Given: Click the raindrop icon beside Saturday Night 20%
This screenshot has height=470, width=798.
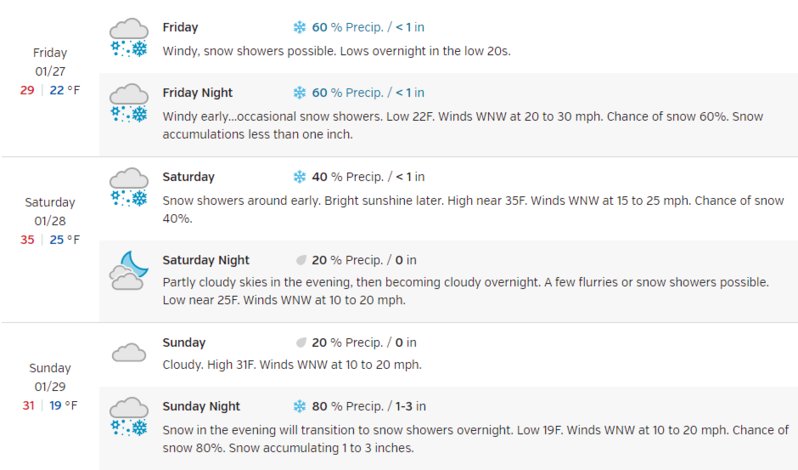Looking at the screenshot, I should click(301, 260).
